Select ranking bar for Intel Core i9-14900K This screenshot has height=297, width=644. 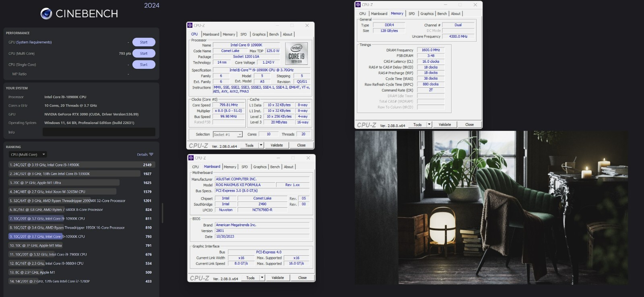click(x=82, y=165)
